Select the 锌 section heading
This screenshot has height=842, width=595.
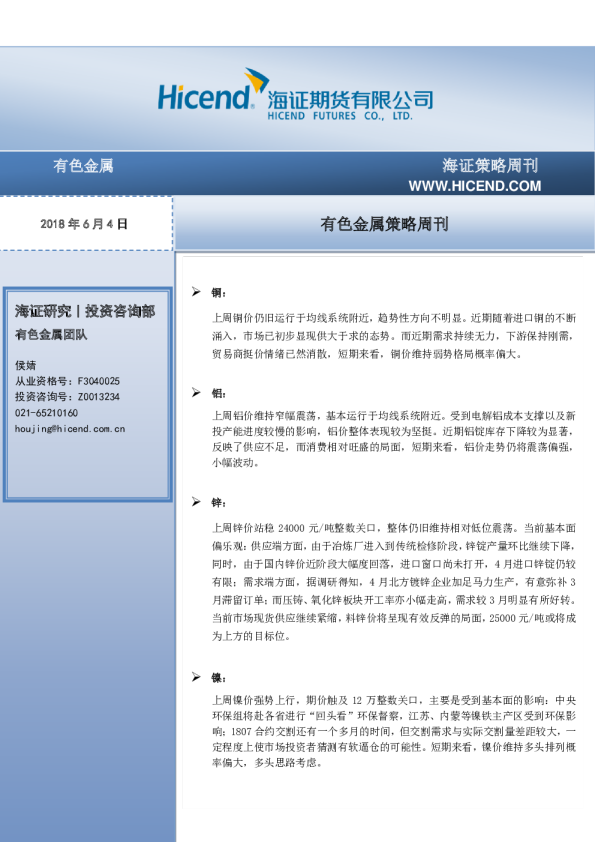(219, 503)
